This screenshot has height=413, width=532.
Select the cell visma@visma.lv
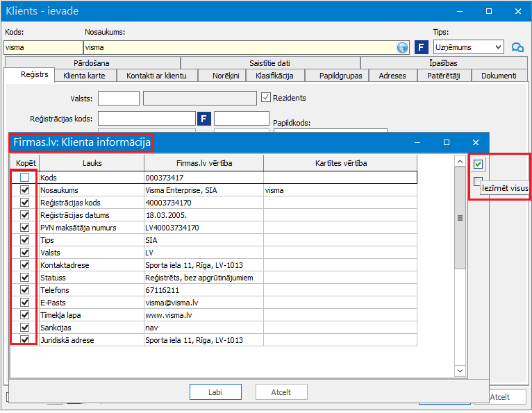[x=203, y=303]
